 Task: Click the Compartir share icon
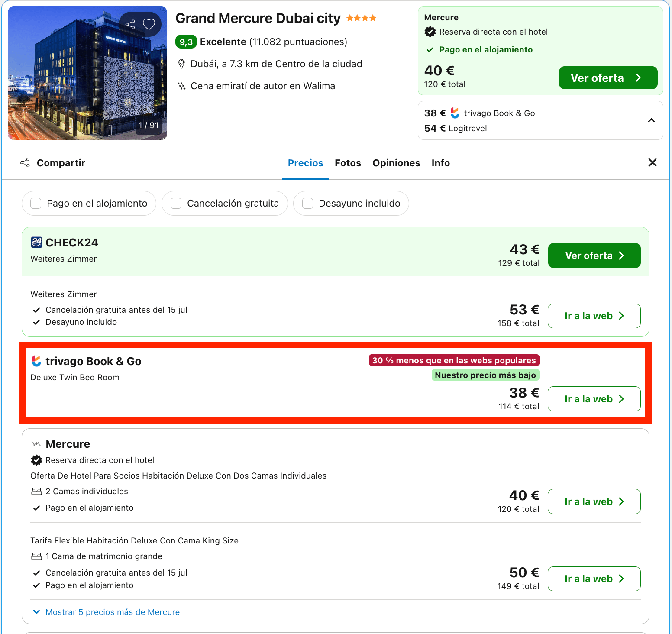[x=25, y=163]
